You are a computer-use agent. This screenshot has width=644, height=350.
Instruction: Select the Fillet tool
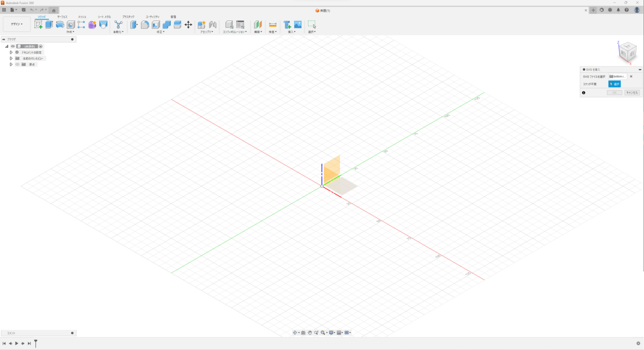coord(144,25)
